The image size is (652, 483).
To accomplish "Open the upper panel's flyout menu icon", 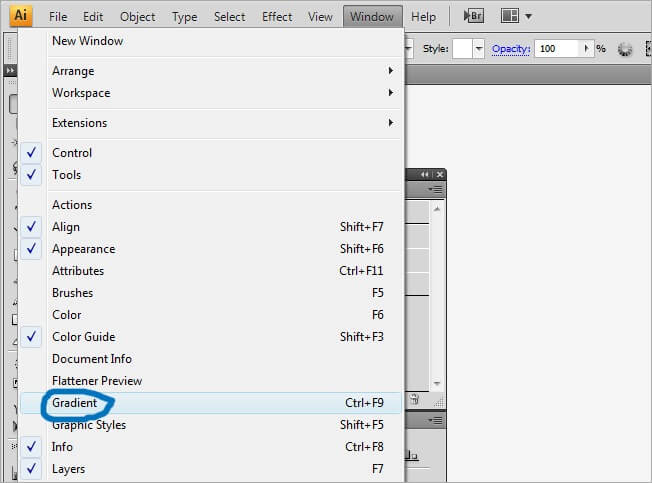I will coord(436,189).
